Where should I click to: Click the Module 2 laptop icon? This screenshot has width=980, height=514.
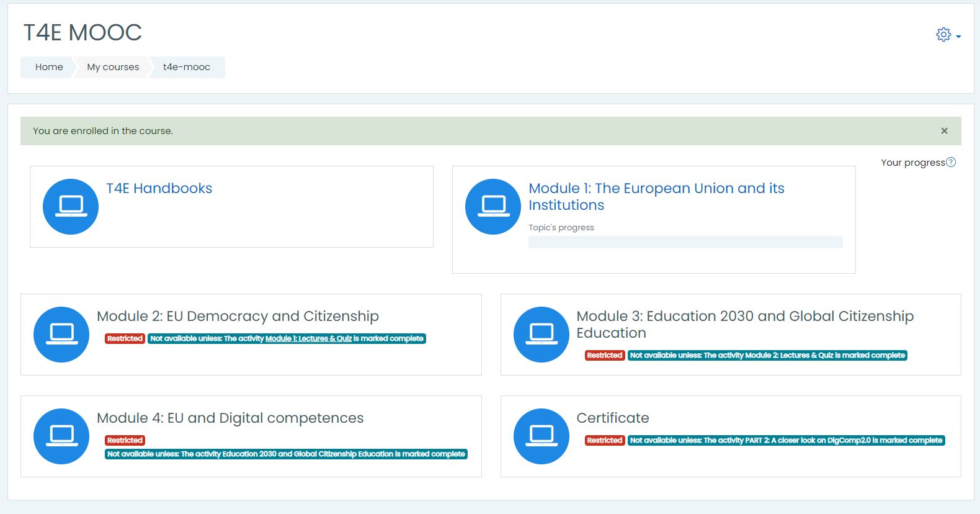[x=61, y=335]
